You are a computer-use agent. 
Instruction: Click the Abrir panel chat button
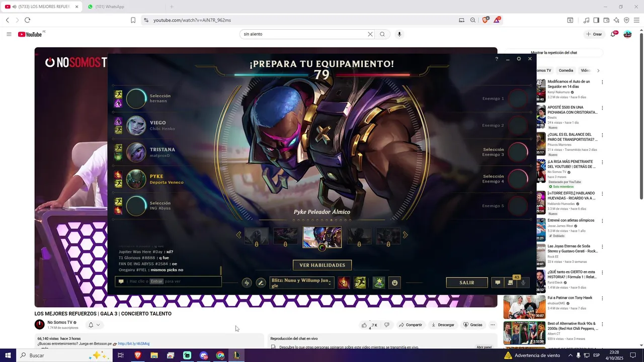484,347
